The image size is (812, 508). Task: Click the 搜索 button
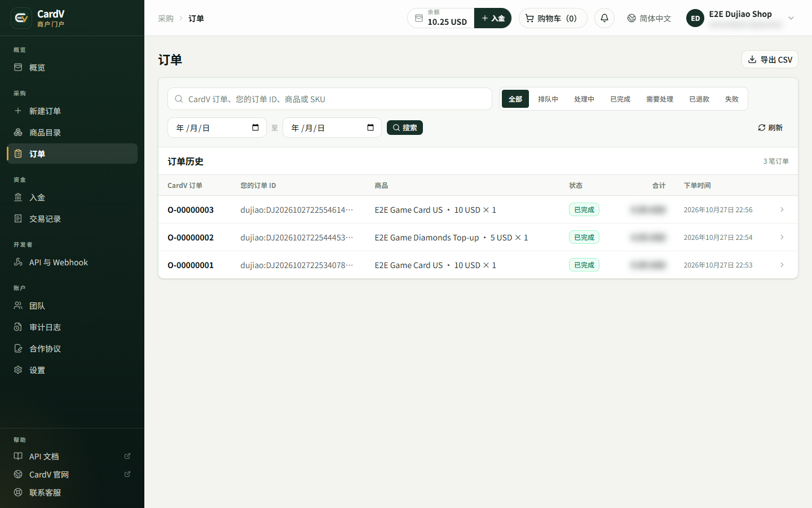[405, 128]
